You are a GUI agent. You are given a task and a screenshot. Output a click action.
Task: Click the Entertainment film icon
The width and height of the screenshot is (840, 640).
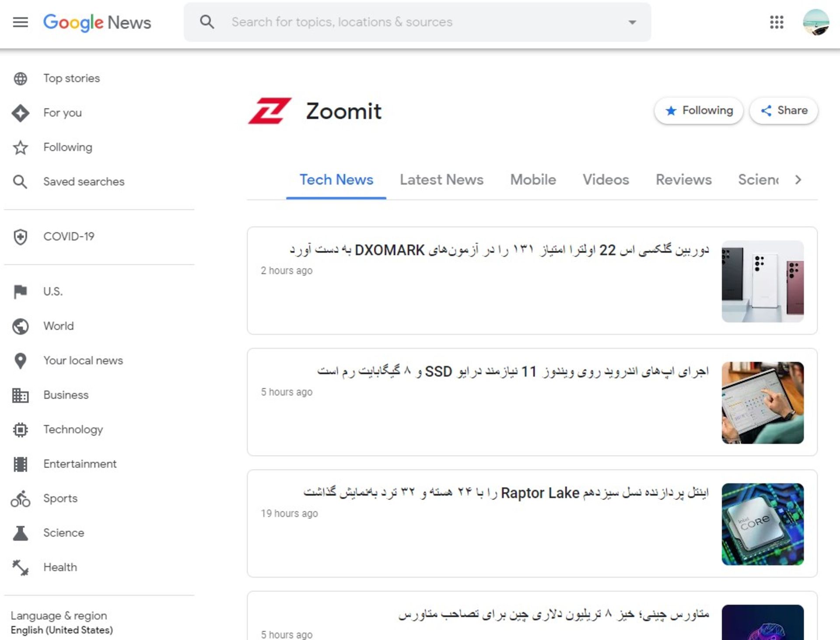click(x=20, y=464)
